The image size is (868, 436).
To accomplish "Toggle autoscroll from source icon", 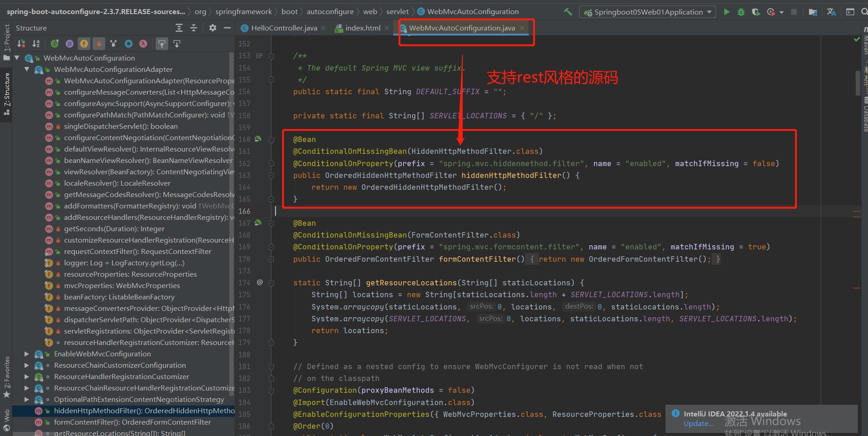I will (x=177, y=44).
